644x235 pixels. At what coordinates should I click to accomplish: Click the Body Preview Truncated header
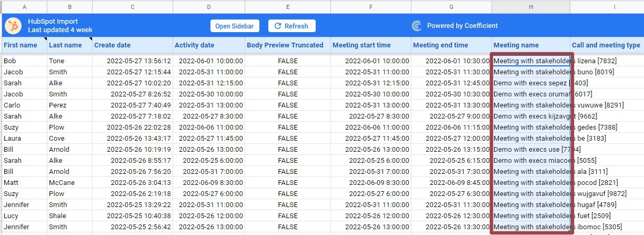[285, 45]
